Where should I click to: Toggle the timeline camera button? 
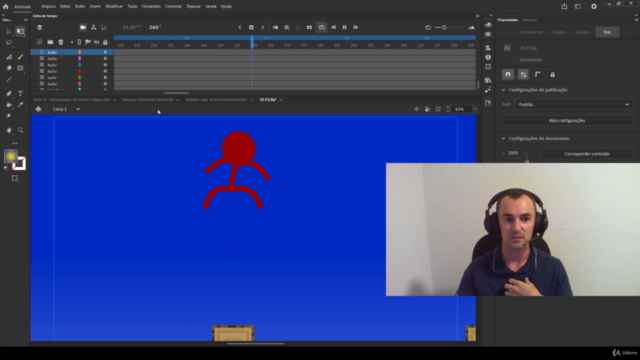point(83,27)
